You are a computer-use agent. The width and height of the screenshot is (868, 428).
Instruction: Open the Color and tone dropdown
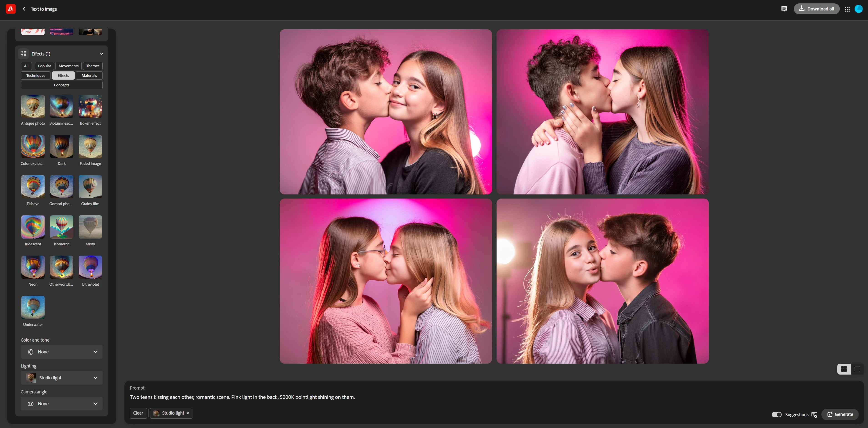61,352
